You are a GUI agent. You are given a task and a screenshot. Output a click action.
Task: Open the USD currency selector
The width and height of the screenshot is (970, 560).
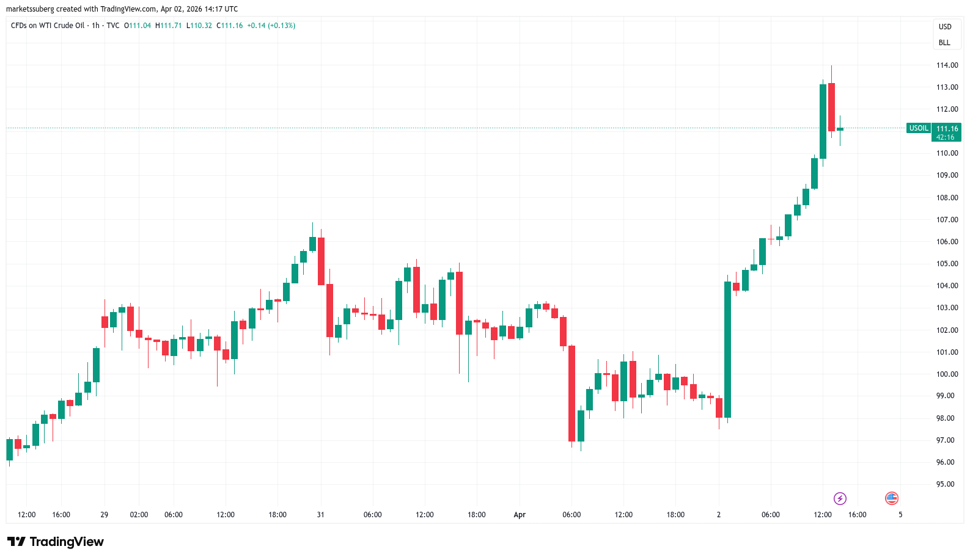click(945, 27)
